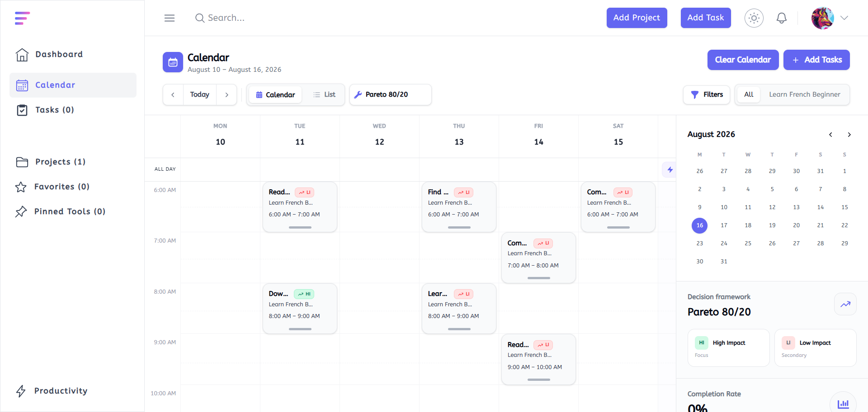The height and width of the screenshot is (412, 868).
Task: Grab resize handle of Saturday Com... card
Action: tap(618, 227)
